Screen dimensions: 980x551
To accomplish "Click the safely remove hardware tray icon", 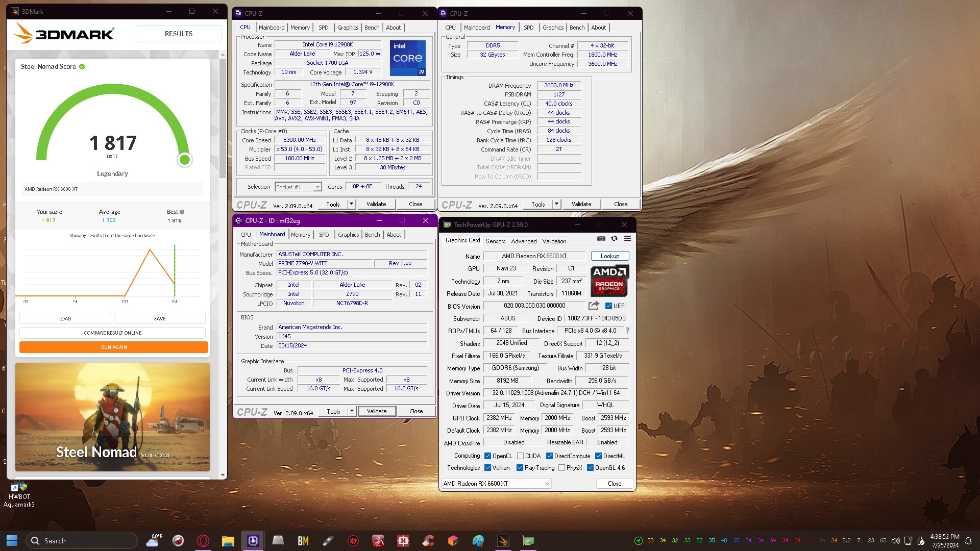I will tap(921, 541).
